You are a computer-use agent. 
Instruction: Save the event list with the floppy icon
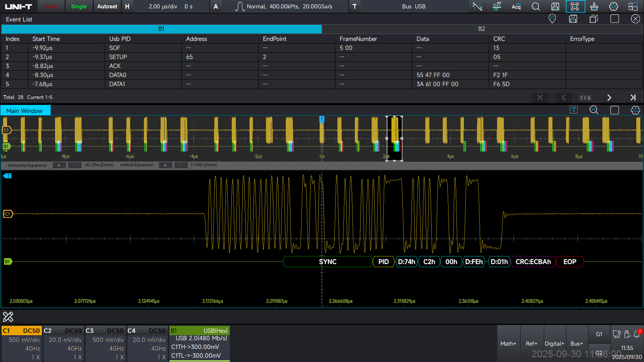click(x=573, y=19)
